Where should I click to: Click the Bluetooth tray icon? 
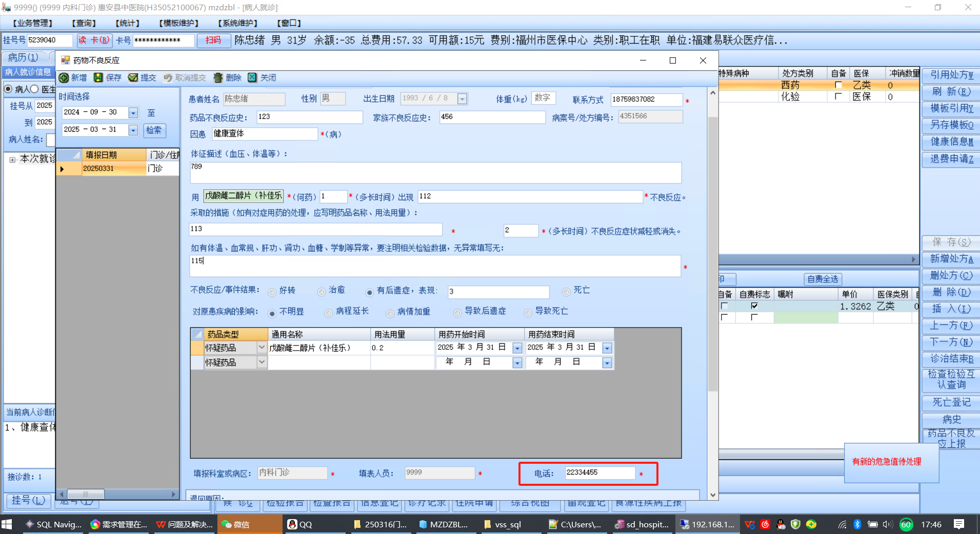click(x=857, y=524)
